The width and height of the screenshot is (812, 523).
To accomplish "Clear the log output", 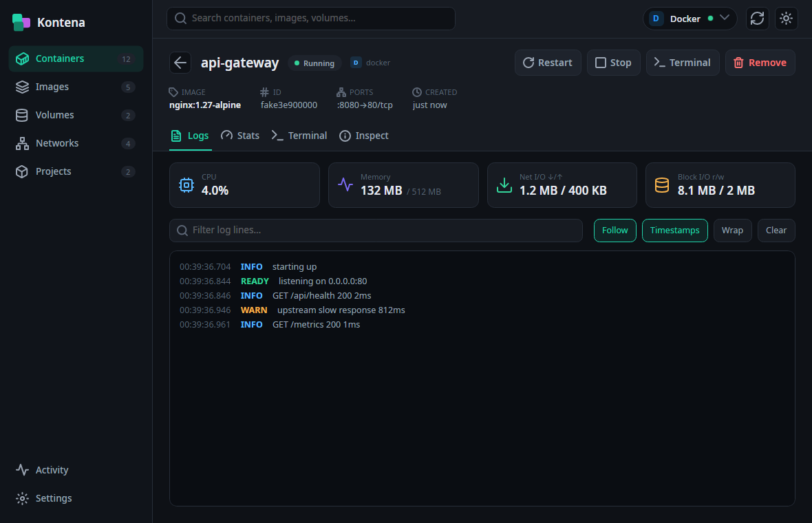I will pos(776,231).
